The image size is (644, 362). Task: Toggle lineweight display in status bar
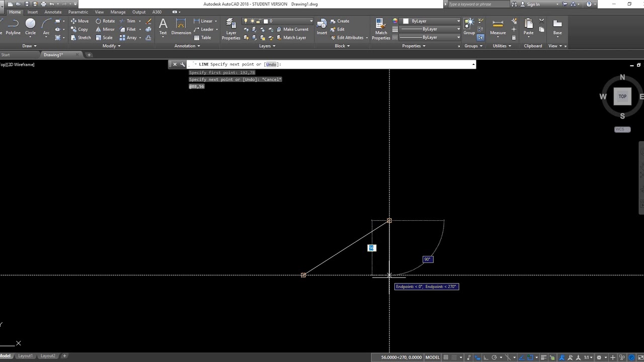(x=543, y=357)
